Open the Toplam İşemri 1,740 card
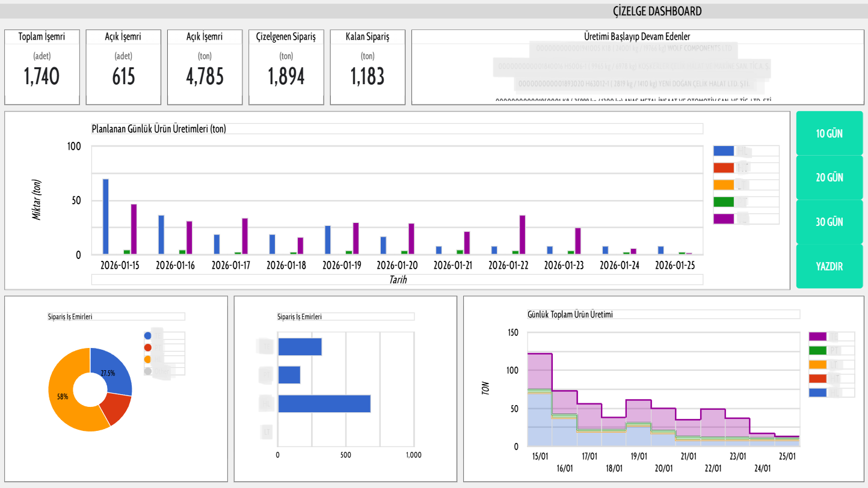The image size is (868, 488). point(42,67)
